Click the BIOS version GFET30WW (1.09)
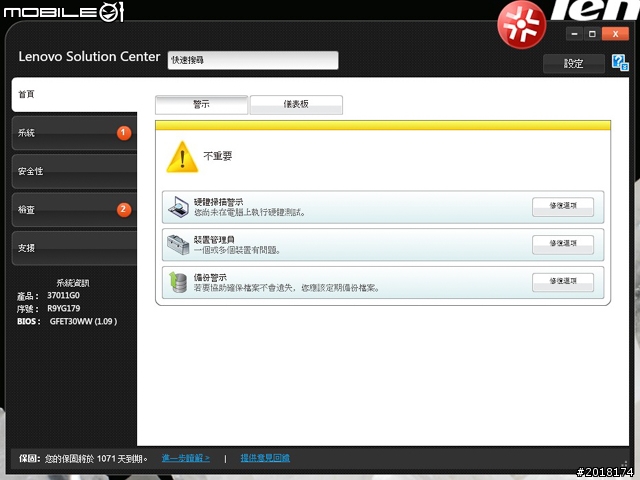Screen dimensions: 640x480 [x=83, y=321]
